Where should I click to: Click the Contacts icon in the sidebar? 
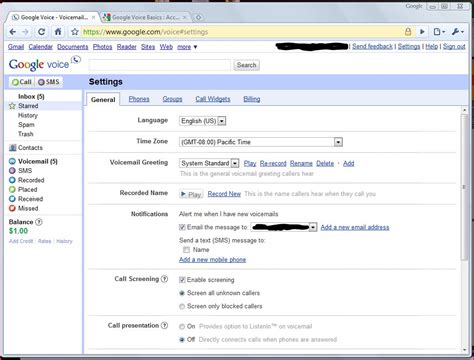[13, 148]
